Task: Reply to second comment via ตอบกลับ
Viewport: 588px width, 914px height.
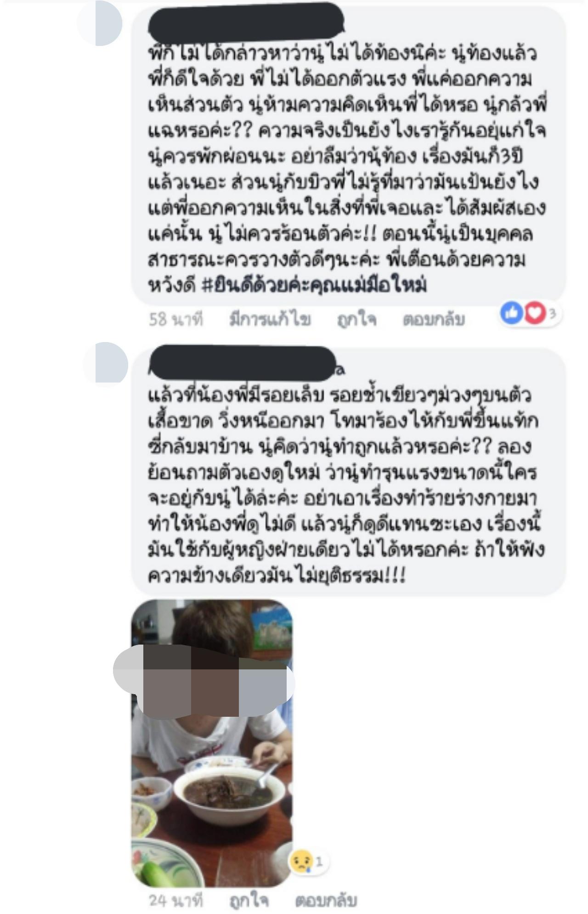Action: [326, 900]
